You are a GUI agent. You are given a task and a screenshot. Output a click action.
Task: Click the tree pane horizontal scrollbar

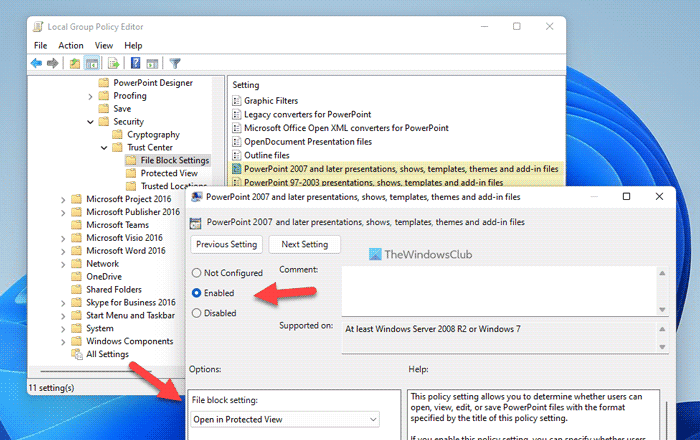click(96, 371)
